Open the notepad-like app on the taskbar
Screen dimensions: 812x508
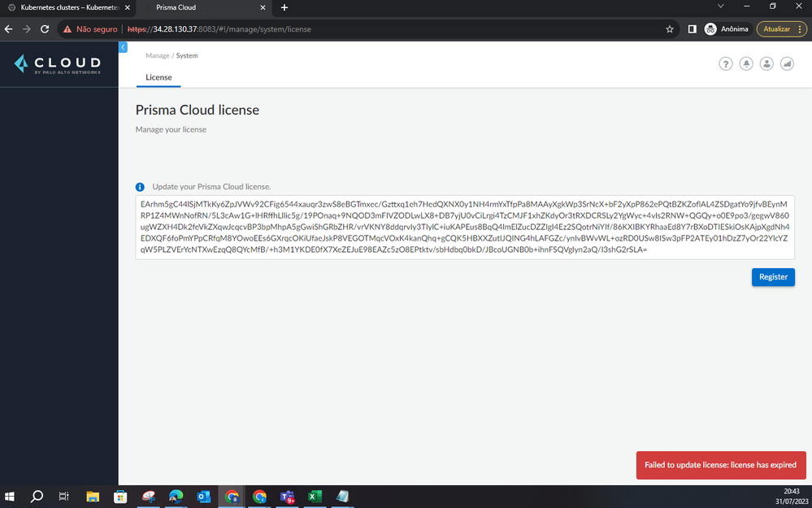pos(342,497)
